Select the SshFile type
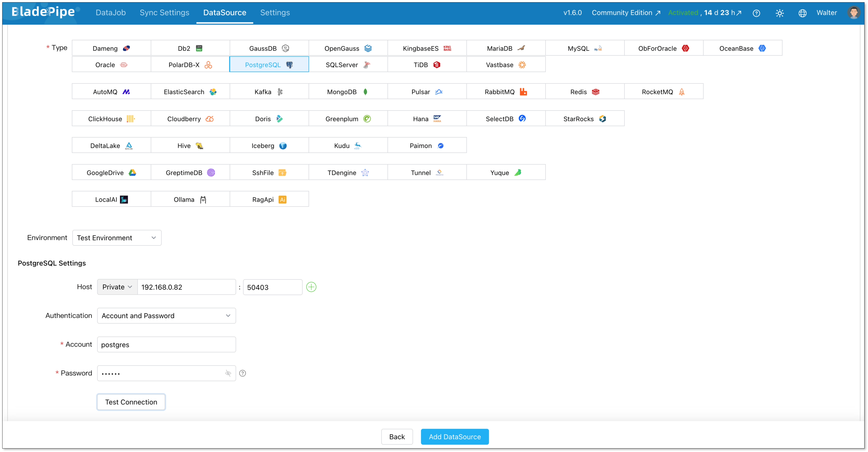The width and height of the screenshot is (868, 452). (269, 172)
